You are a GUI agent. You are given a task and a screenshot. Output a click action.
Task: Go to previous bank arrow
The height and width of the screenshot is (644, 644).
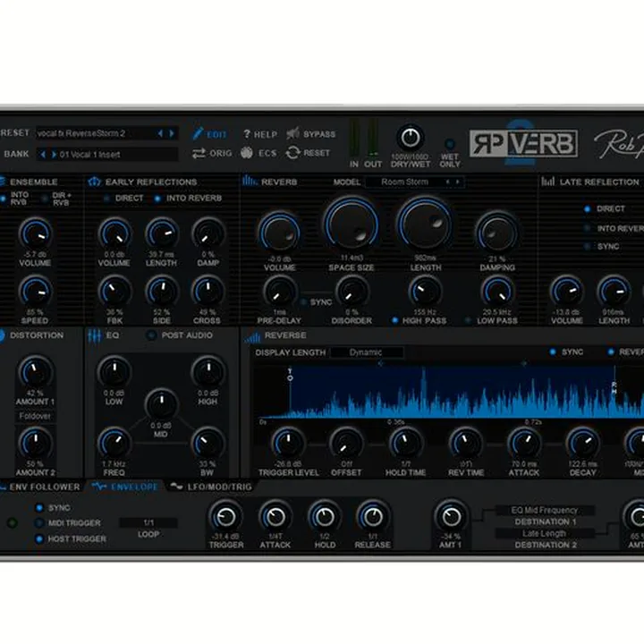(43, 155)
